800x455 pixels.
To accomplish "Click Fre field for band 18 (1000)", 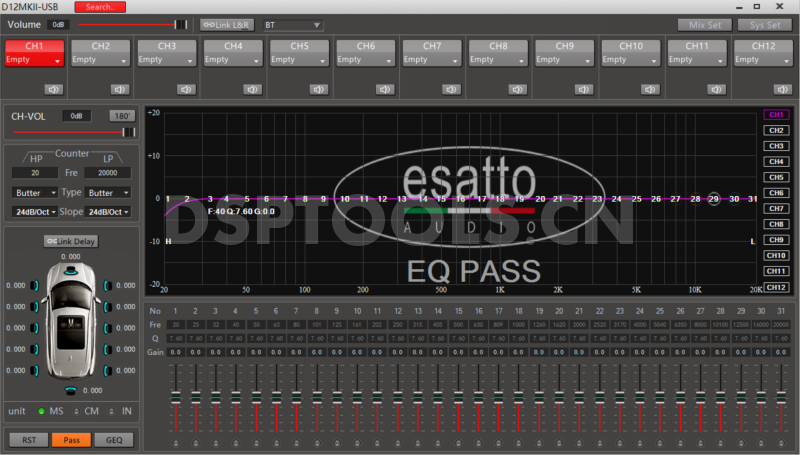I will click(x=518, y=324).
